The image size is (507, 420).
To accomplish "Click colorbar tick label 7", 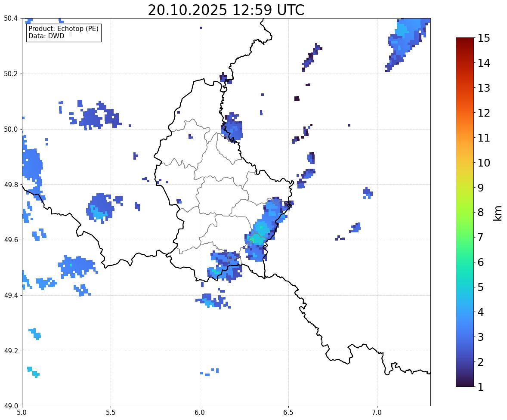I will pos(481,237).
